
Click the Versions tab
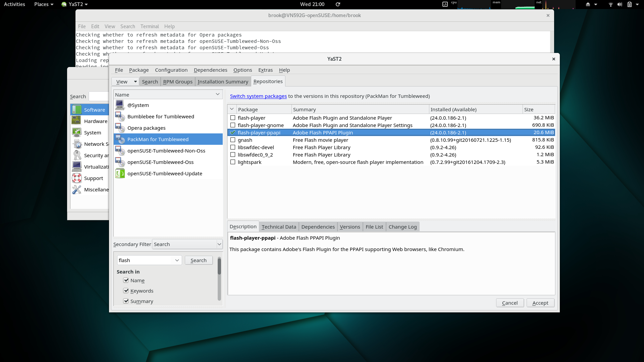pos(350,227)
